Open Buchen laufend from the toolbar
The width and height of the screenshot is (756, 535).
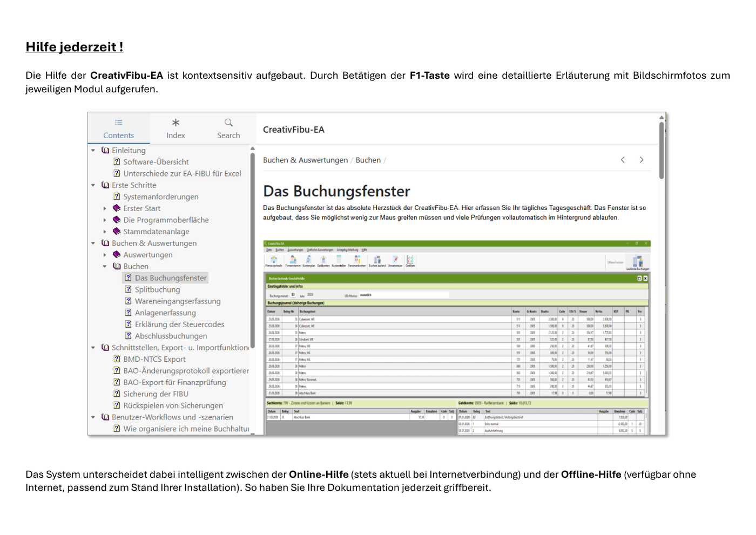377,261
